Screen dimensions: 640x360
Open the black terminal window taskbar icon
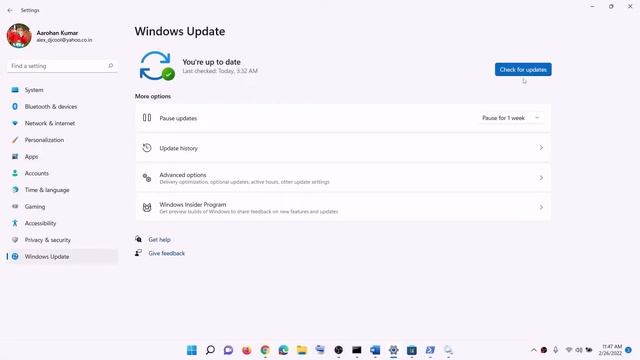click(x=357, y=350)
